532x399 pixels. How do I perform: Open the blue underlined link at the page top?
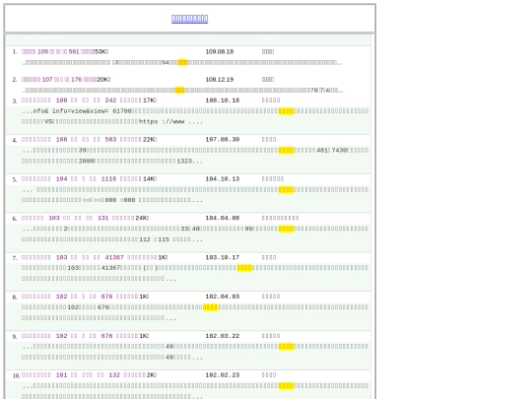(190, 19)
